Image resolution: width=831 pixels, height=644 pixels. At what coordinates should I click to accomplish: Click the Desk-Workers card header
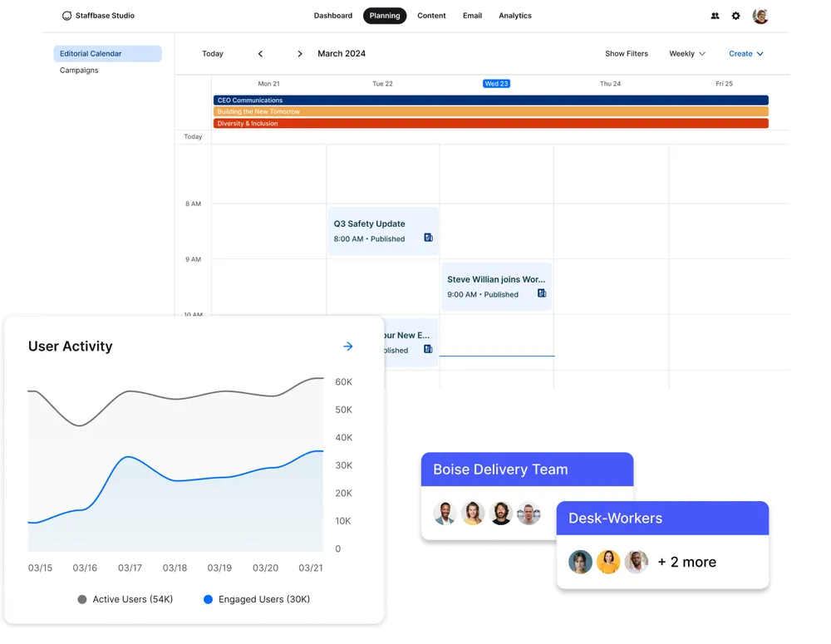(x=662, y=518)
